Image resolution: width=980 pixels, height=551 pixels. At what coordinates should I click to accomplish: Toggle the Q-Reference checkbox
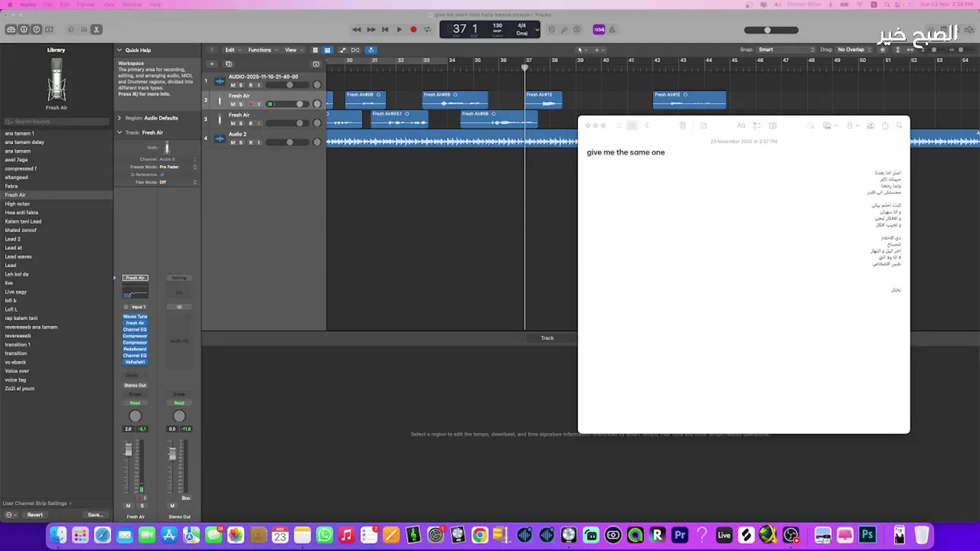pos(162,174)
